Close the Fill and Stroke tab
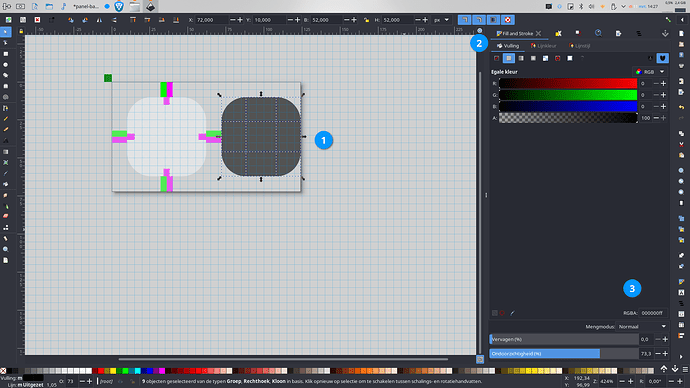 coord(538,33)
